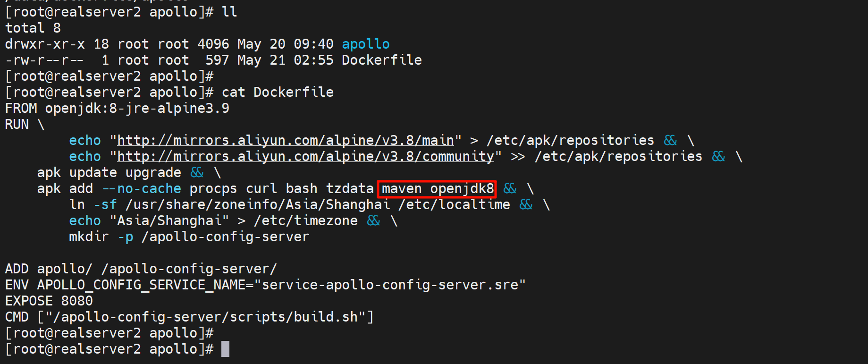Click the APOLLO_CONFIG_SERVICE_NAME variable
Image resolution: width=868 pixels, height=364 pixels.
tap(141, 285)
